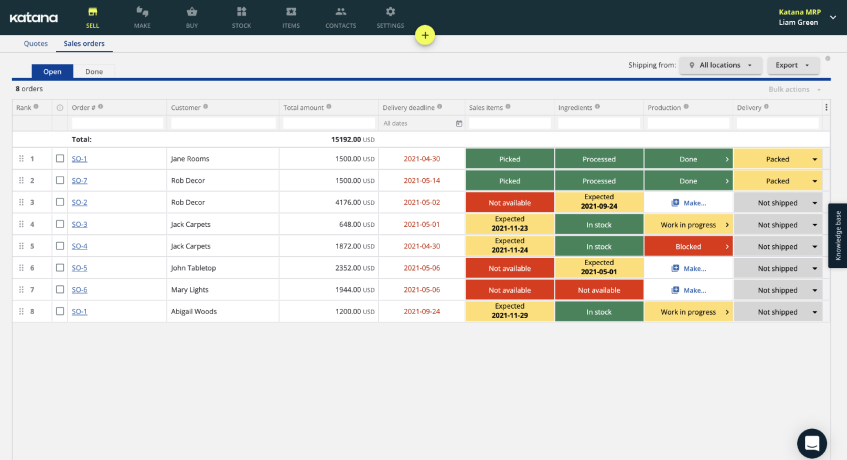
Task: Open the SO-3 sales order link
Action: (79, 224)
